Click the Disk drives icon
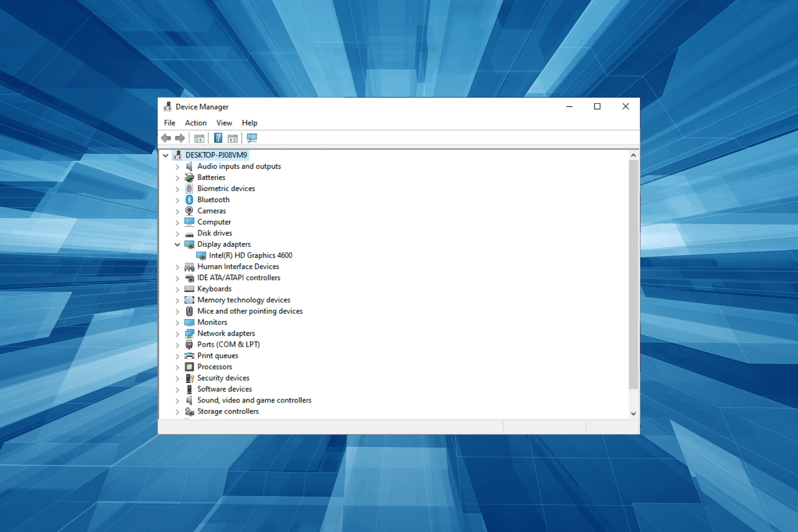The height and width of the screenshot is (532, 798). point(189,234)
